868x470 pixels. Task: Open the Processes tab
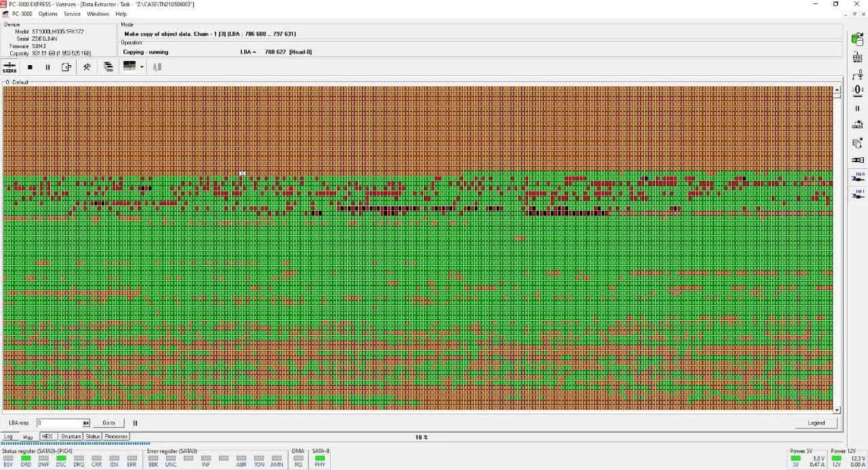tap(116, 437)
